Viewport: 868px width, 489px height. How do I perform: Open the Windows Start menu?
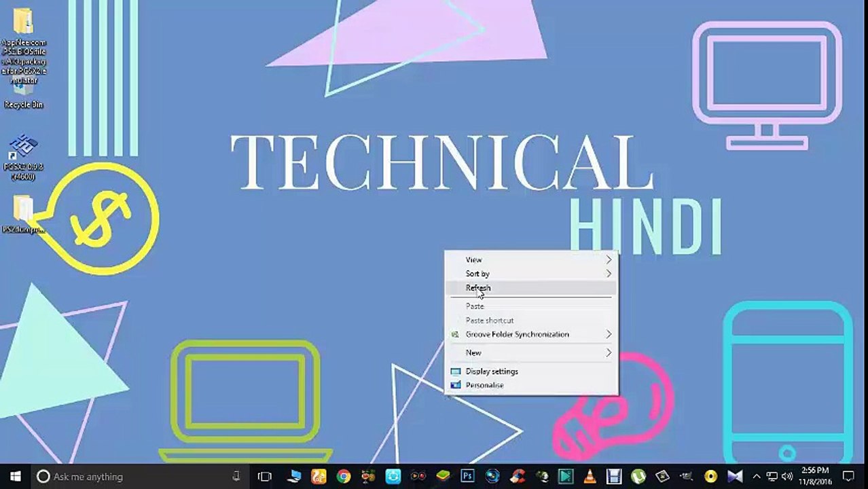pos(15,476)
